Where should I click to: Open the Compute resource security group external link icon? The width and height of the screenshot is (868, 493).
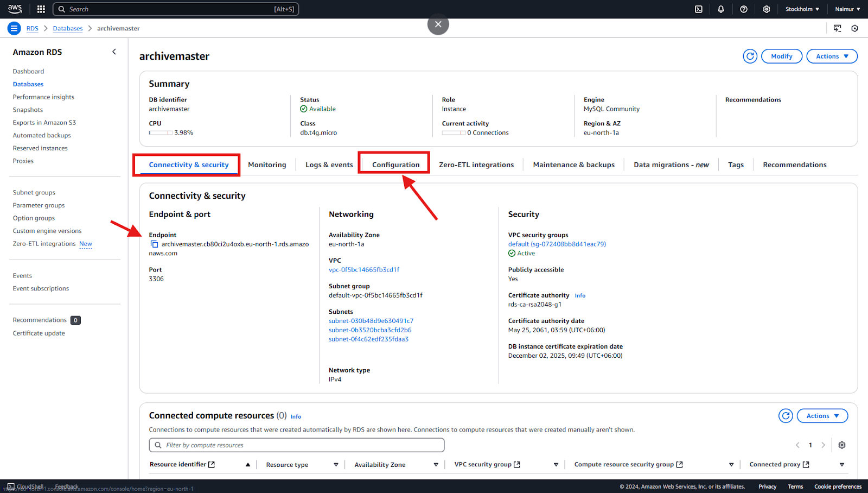pyautogui.click(x=679, y=464)
